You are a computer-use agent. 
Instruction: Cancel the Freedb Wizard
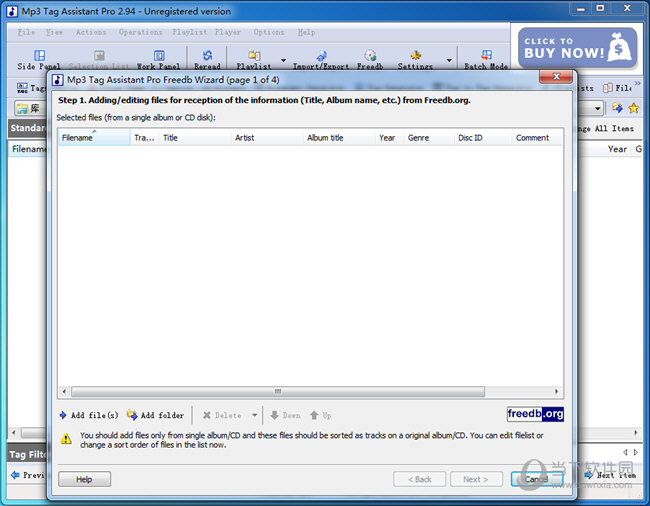[x=537, y=479]
